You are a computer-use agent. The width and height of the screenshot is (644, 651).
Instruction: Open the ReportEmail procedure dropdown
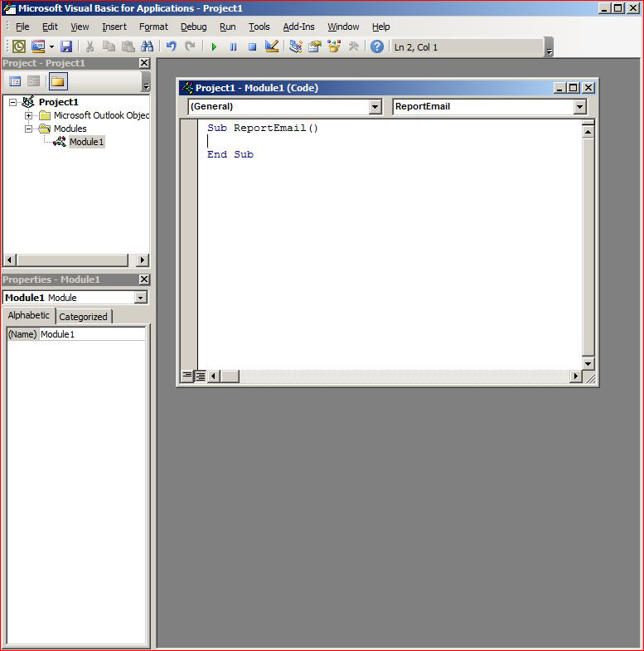579,107
